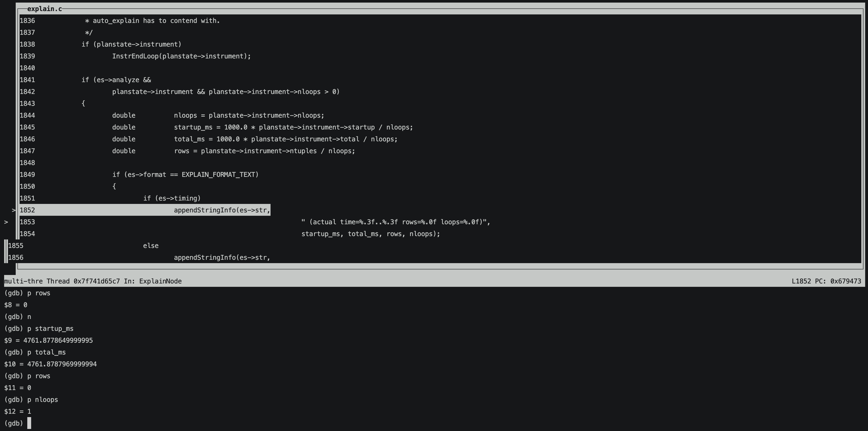Click the comment end marker on line 1837
Viewport: 868px width, 431px height.
click(x=89, y=33)
